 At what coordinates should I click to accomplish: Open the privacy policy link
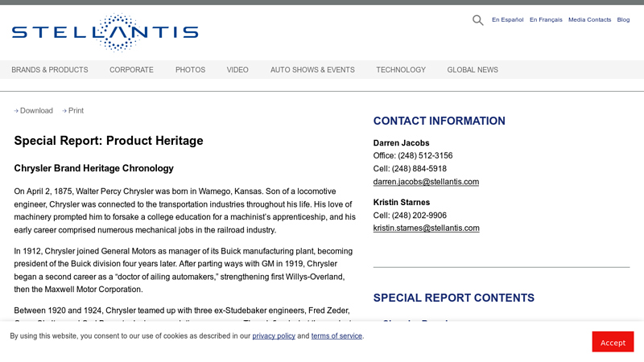[x=274, y=336]
